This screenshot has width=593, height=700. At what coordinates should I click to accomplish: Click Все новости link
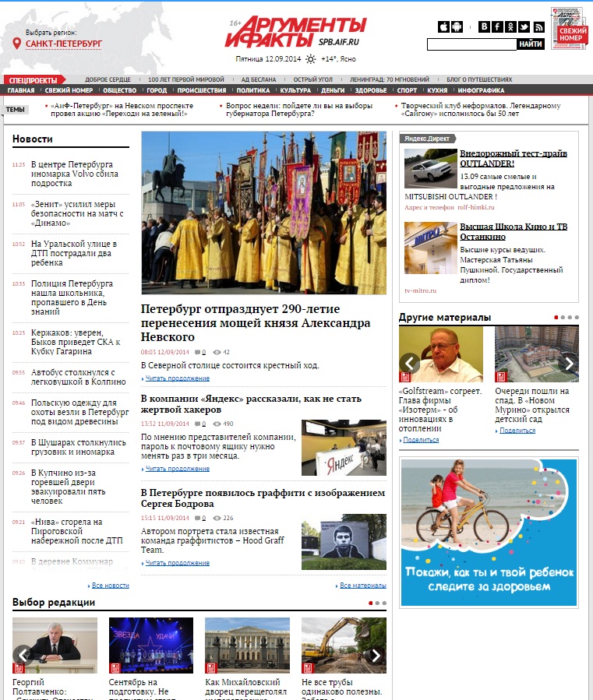point(111,586)
